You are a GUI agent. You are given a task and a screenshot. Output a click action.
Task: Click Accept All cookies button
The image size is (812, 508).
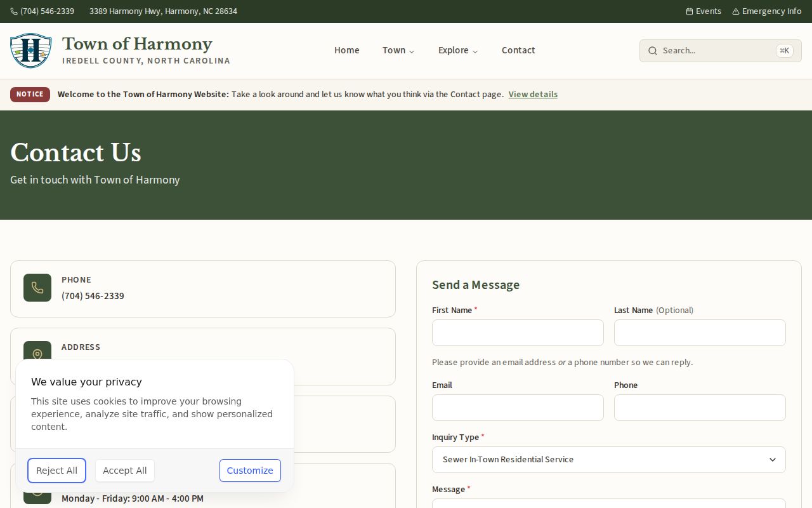tap(125, 471)
